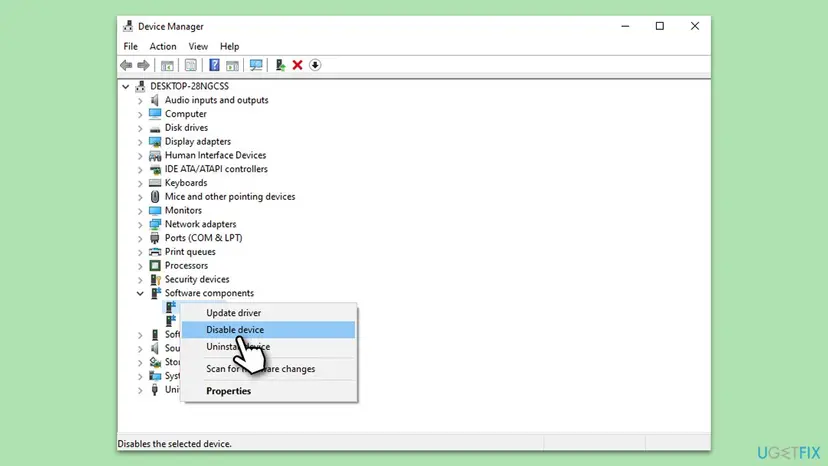Screen dimensions: 828x466
Task: Click the Disk drives icon
Action: click(x=155, y=128)
